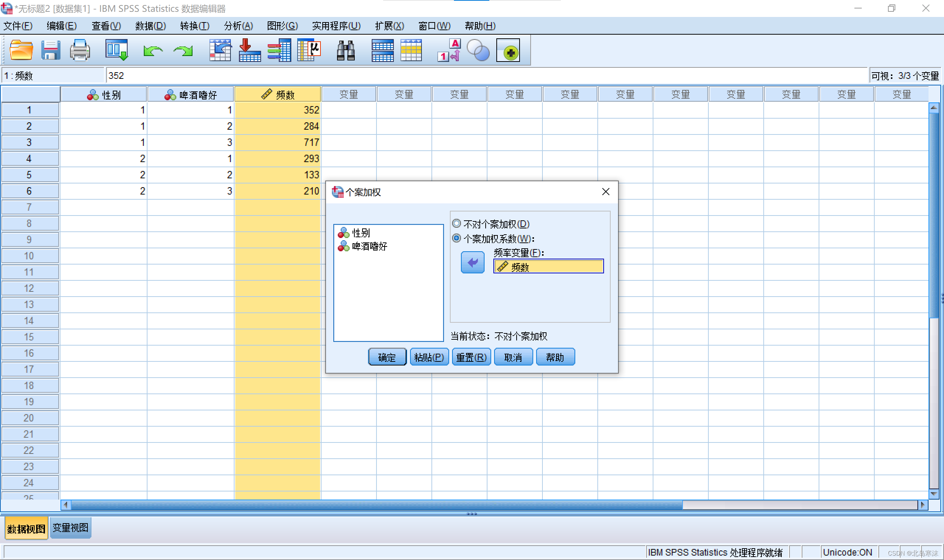Screen dimensions: 944x560
Task: Click the Save data floppy icon
Action: pos(51,50)
